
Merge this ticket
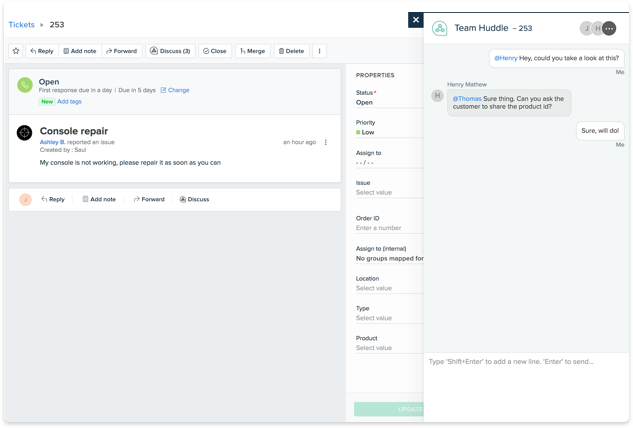[x=253, y=51]
